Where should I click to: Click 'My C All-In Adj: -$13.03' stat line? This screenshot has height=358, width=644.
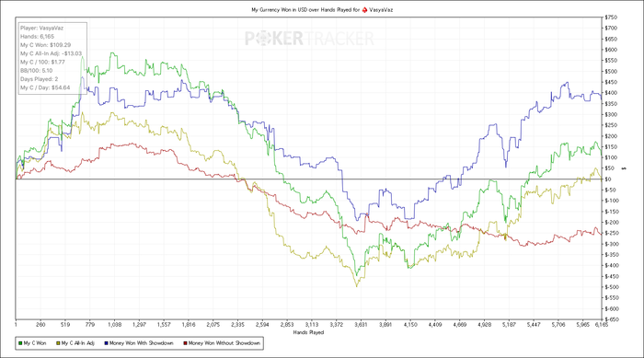[51, 53]
